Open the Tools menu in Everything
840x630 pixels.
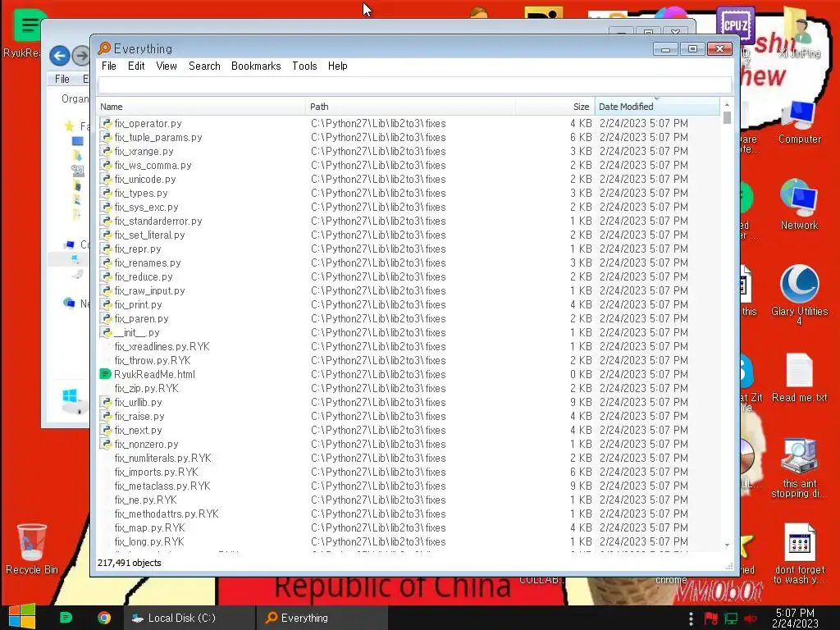click(x=304, y=66)
